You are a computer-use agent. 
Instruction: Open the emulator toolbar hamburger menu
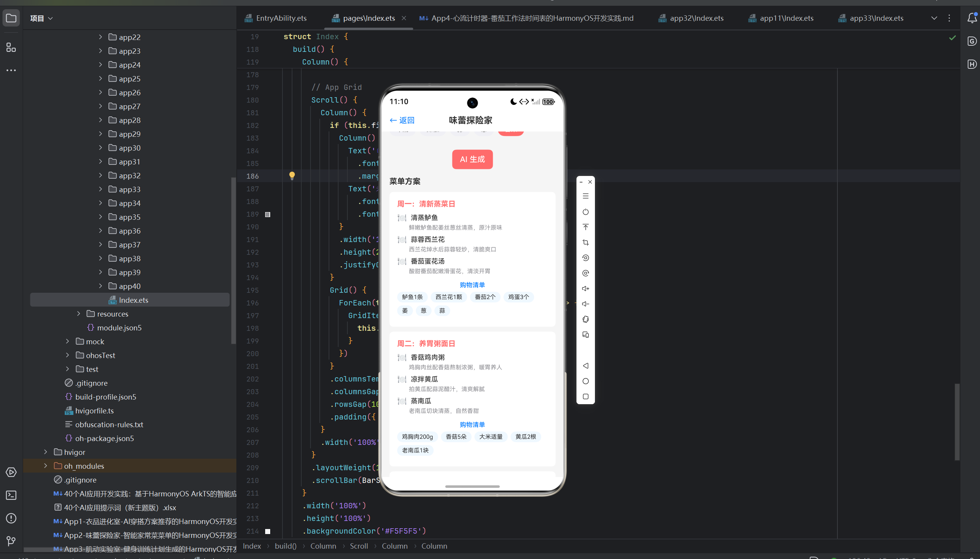[585, 196]
